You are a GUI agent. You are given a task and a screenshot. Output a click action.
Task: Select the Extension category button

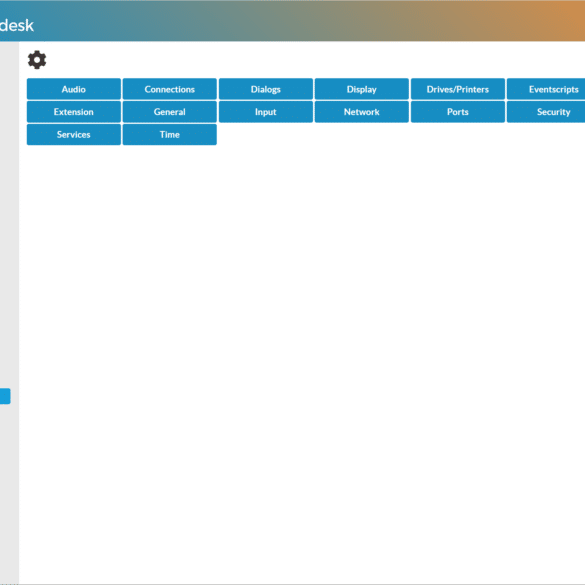tap(74, 112)
